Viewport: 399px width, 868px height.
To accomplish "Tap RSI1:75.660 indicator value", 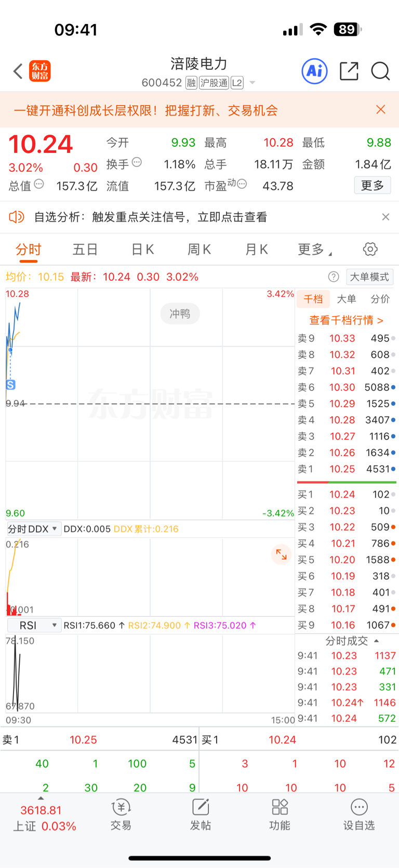I will pyautogui.click(x=94, y=625).
